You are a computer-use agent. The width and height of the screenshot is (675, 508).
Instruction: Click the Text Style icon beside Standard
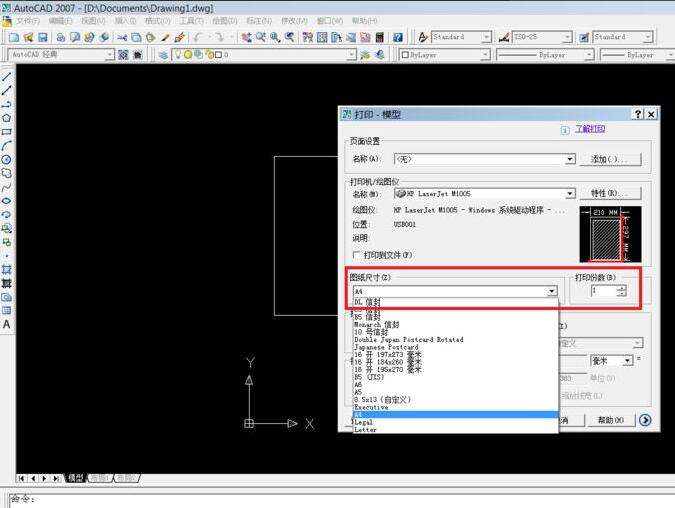coord(423,37)
